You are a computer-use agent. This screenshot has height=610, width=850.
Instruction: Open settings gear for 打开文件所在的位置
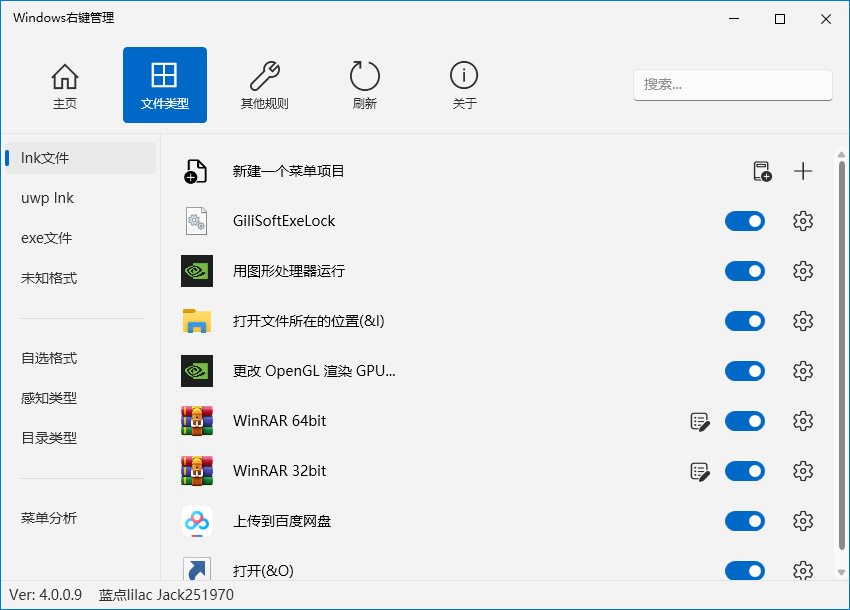[803, 321]
